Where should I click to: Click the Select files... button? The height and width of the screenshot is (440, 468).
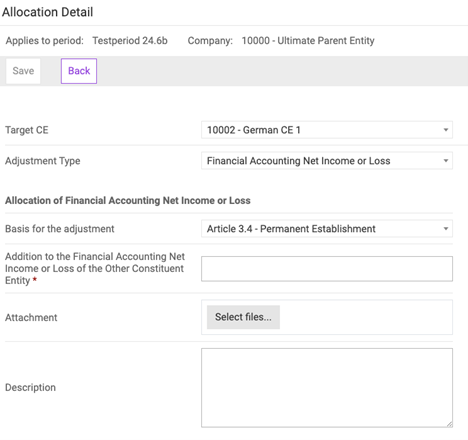pyautogui.click(x=243, y=317)
